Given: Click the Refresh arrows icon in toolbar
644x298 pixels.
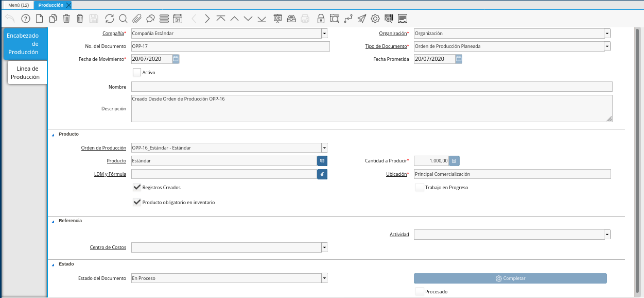Looking at the screenshot, I should (110, 19).
